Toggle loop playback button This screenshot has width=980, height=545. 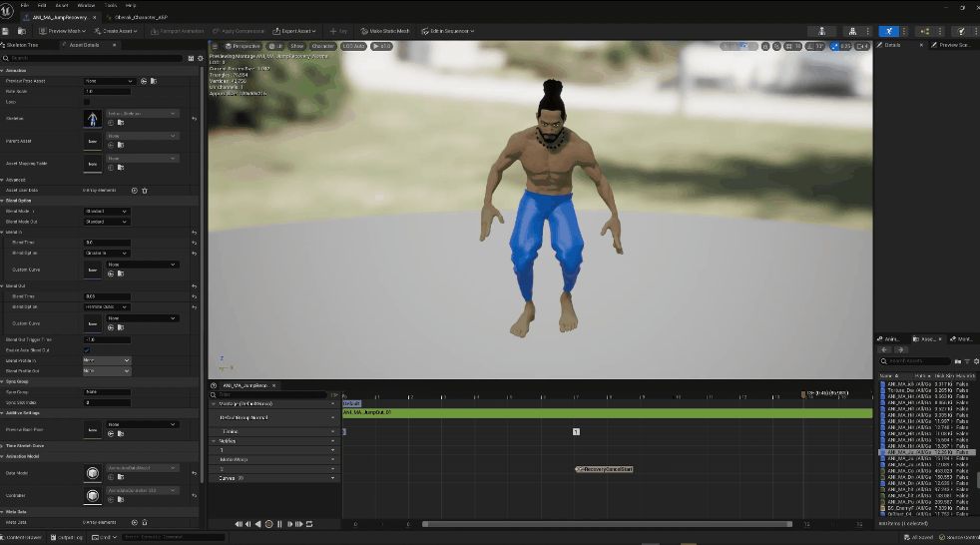[x=309, y=524]
